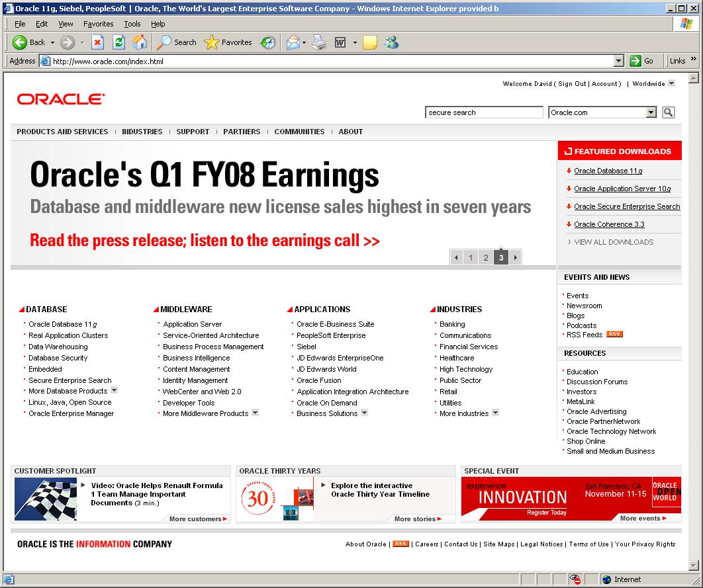Viewport: 703px width, 588px height.
Task: Click the Stop loading icon
Action: point(97,42)
